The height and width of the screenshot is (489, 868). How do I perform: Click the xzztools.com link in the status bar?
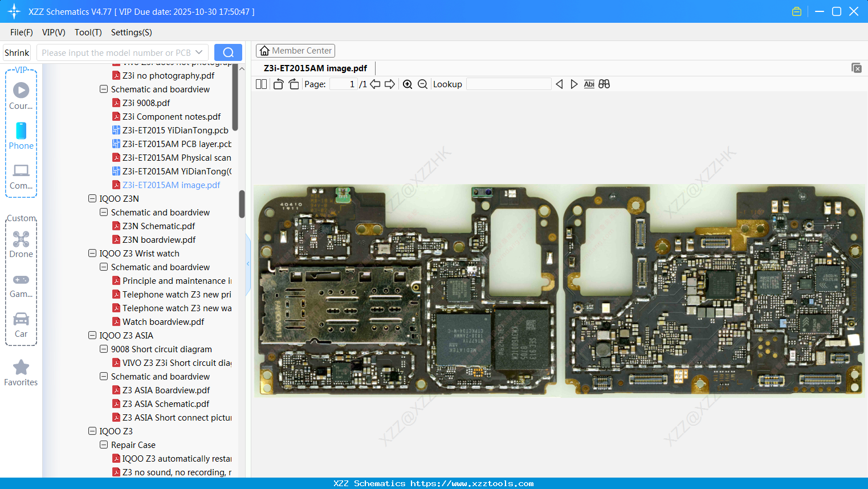coord(472,483)
